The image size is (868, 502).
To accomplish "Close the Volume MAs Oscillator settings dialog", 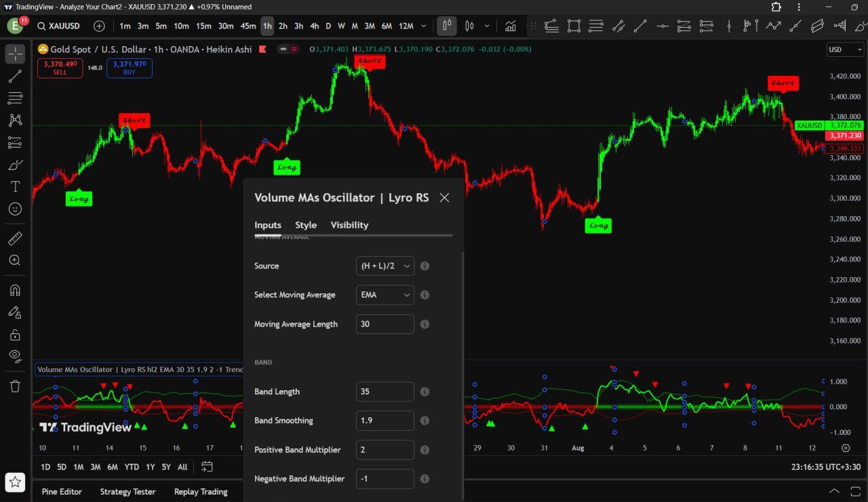I will tap(444, 198).
